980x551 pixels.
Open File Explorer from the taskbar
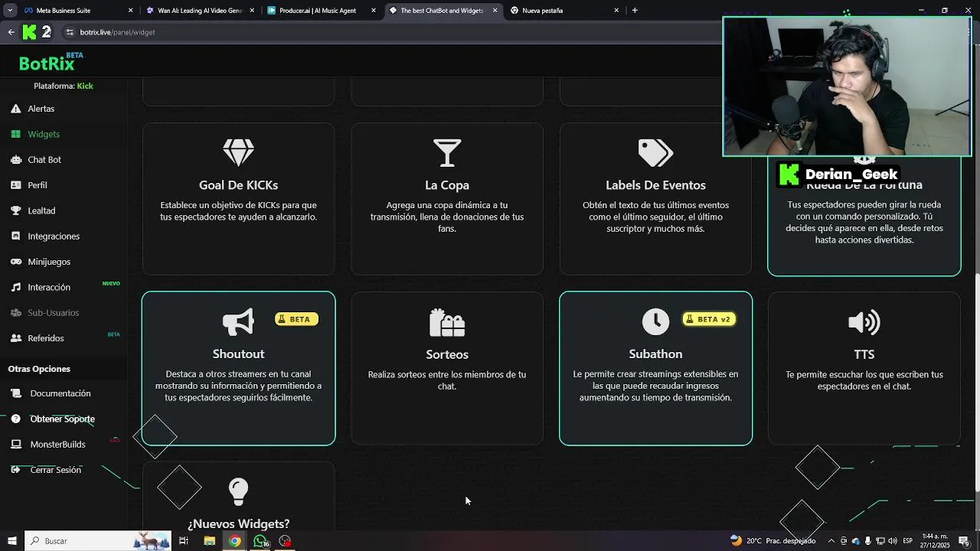(209, 541)
